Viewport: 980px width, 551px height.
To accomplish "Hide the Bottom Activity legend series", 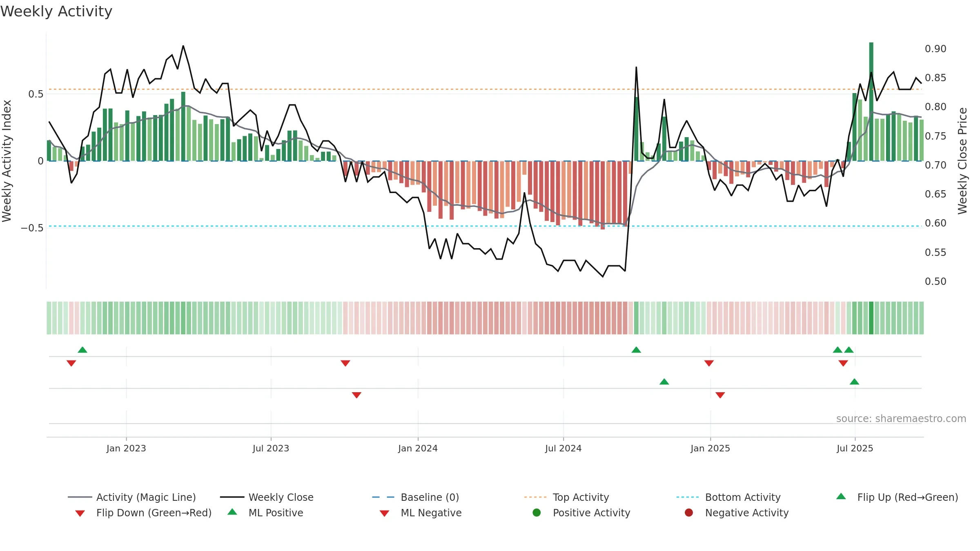I will [728, 497].
